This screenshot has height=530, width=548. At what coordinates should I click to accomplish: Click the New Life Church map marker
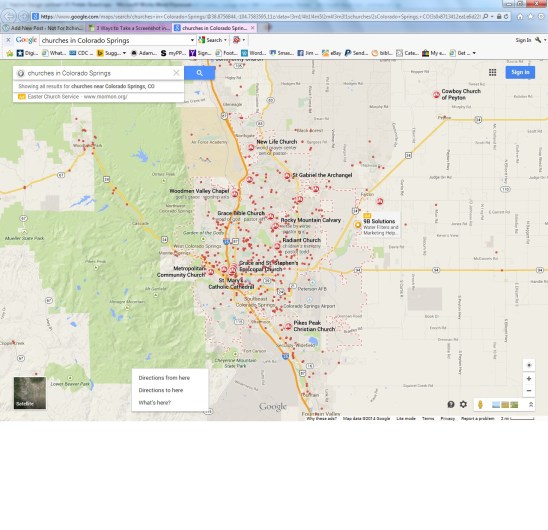click(251, 147)
